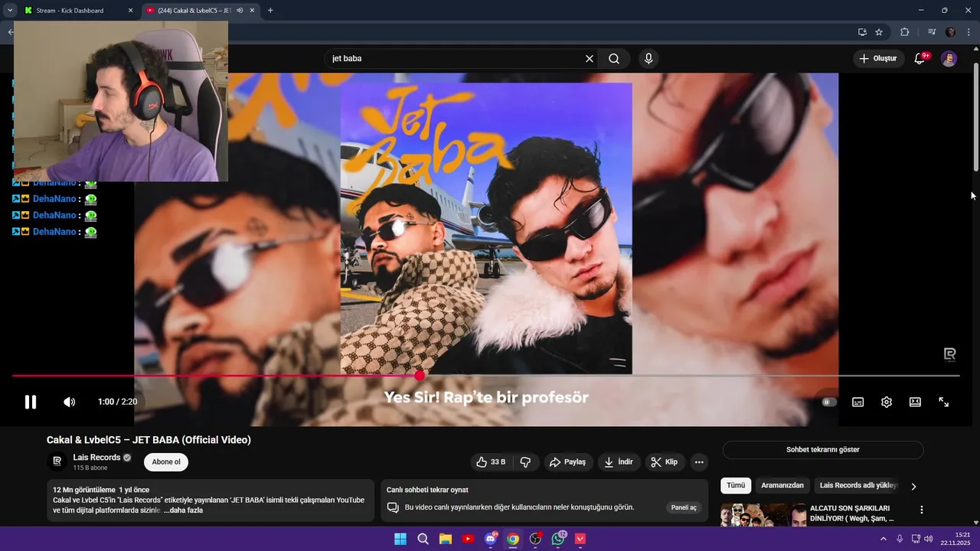The width and height of the screenshot is (980, 551).
Task: Click Sohbet tekrarını göster button
Action: (x=823, y=449)
